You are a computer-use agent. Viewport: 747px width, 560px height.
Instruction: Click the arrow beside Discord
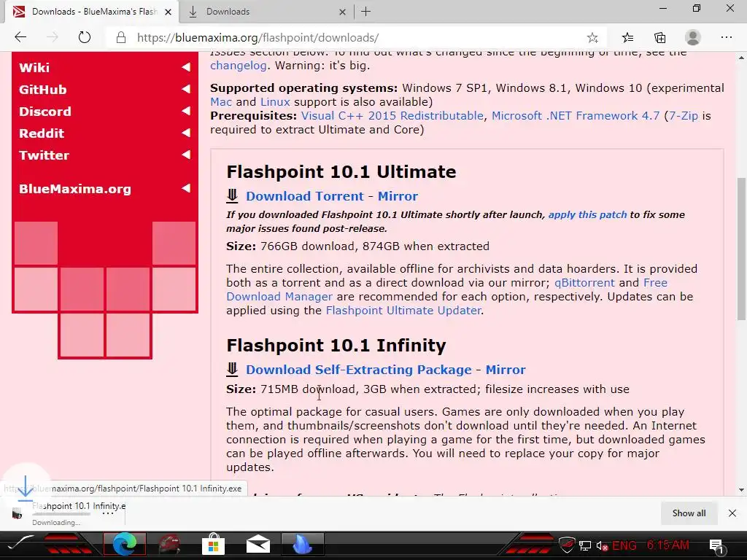pos(186,111)
